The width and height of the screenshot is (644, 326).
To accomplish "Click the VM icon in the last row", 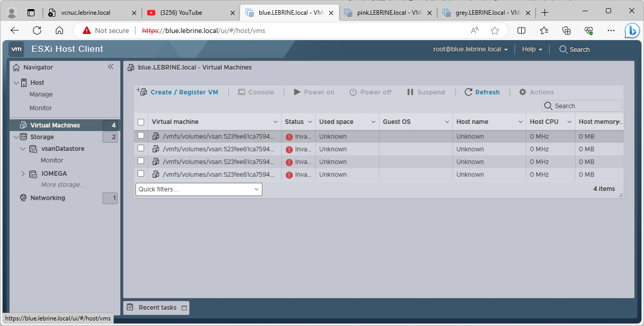I will coord(156,175).
